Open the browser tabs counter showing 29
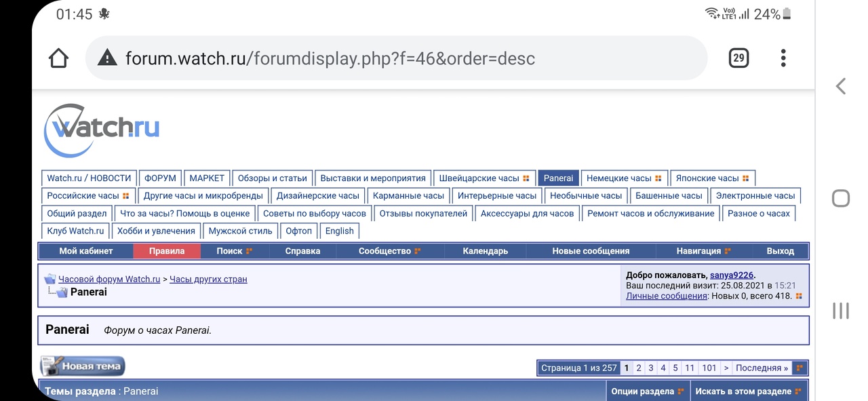The height and width of the screenshot is (401, 868). tap(738, 58)
